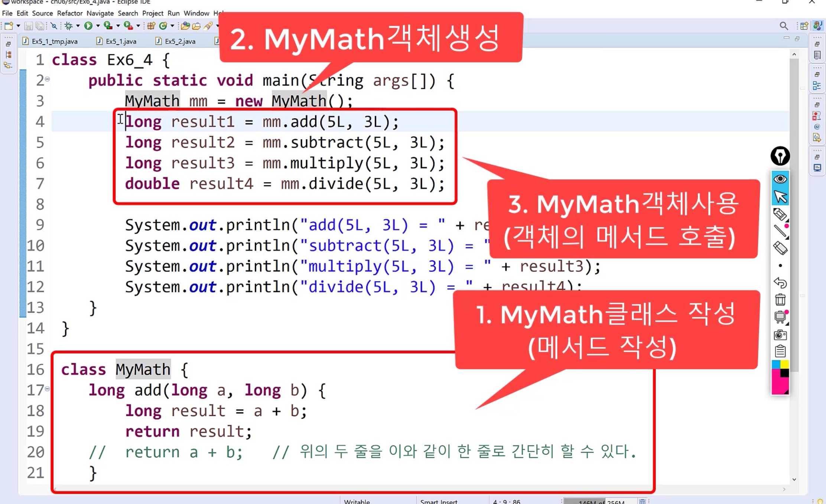Screen dimensions: 826x504
Task: Open the Declaration view icon
Action: coord(817,138)
